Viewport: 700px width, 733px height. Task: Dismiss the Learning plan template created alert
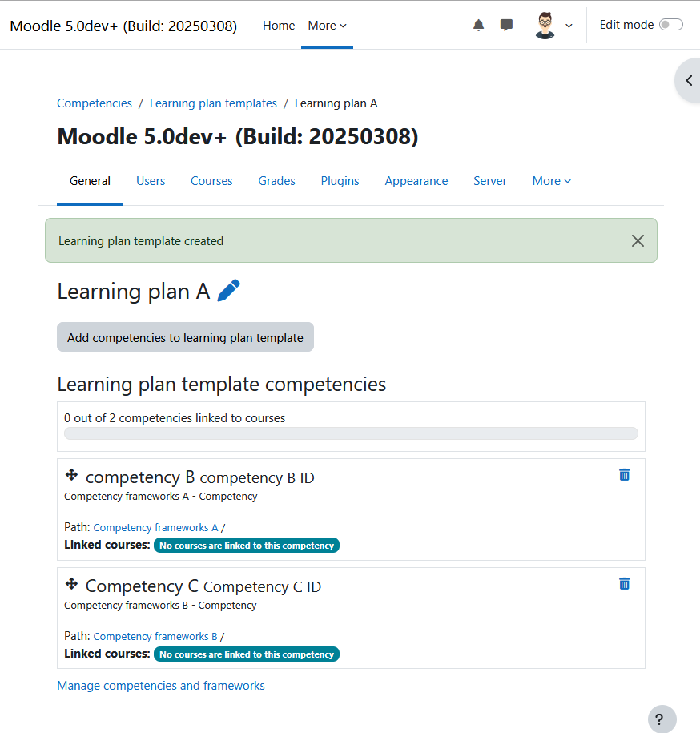coord(638,241)
